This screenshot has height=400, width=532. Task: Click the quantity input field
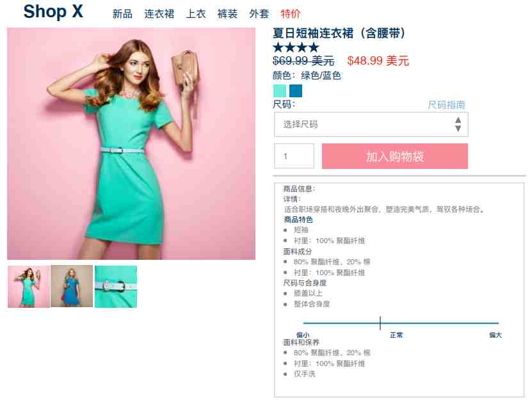(294, 156)
